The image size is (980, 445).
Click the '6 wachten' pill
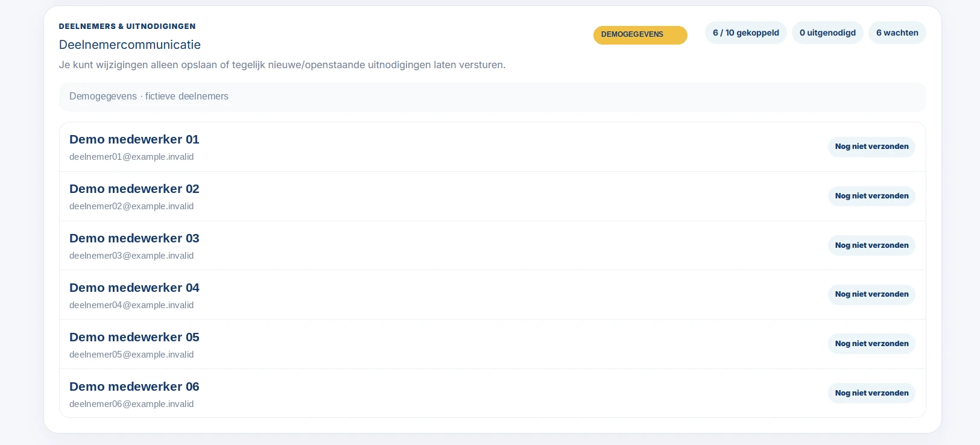897,33
